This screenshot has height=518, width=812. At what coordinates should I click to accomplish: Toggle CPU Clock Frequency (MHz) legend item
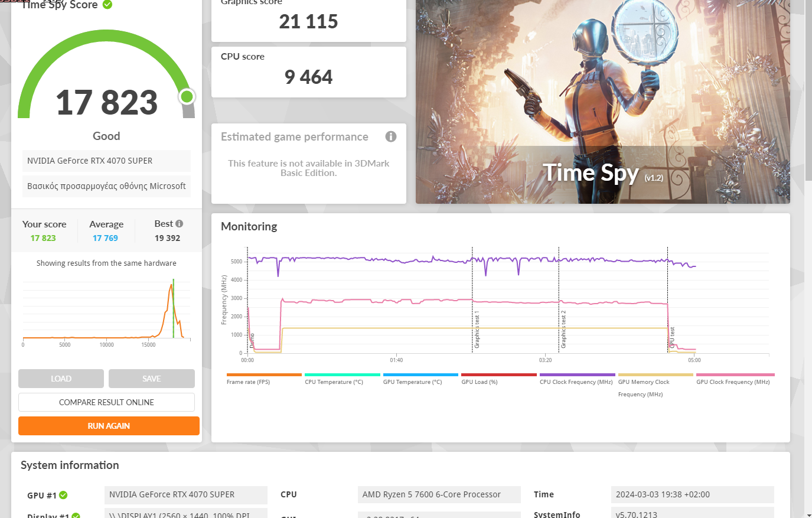click(577, 379)
